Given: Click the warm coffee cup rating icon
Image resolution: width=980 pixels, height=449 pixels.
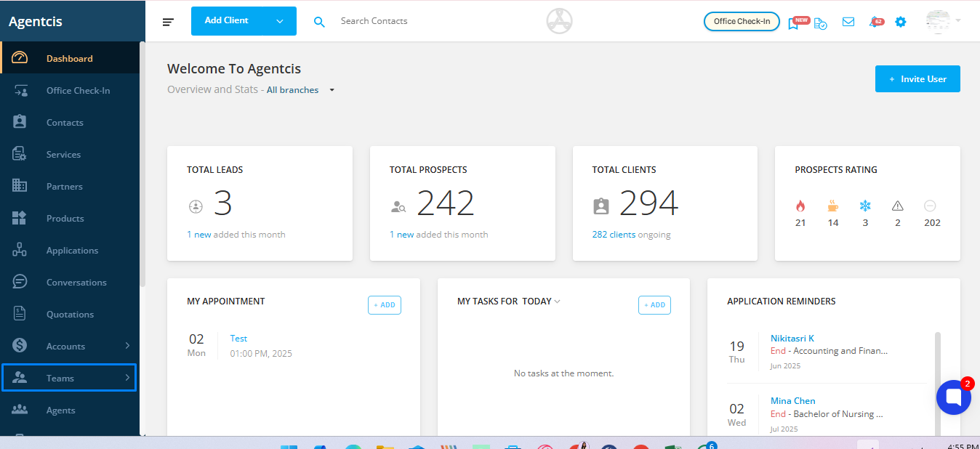Looking at the screenshot, I should (x=833, y=206).
